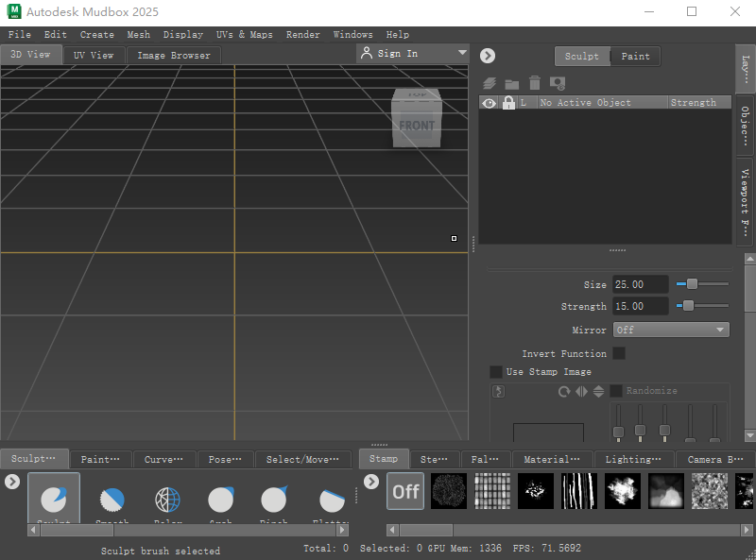
Task: Expand the stamp tray
Action: pyautogui.click(x=370, y=481)
